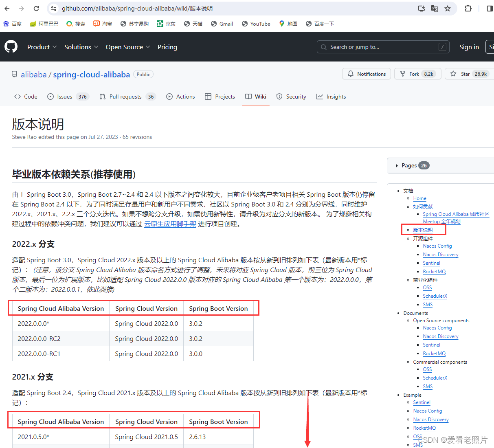Open Nacos Config under 开源组件
The height and width of the screenshot is (448, 494).
click(437, 246)
